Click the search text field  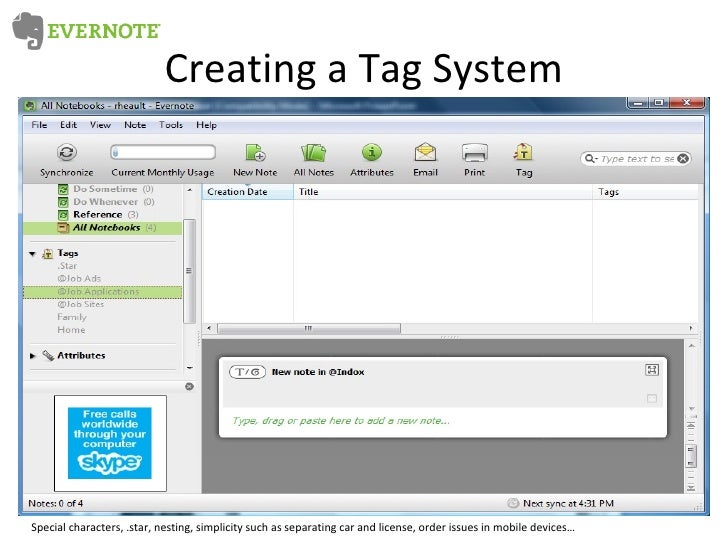point(637,159)
